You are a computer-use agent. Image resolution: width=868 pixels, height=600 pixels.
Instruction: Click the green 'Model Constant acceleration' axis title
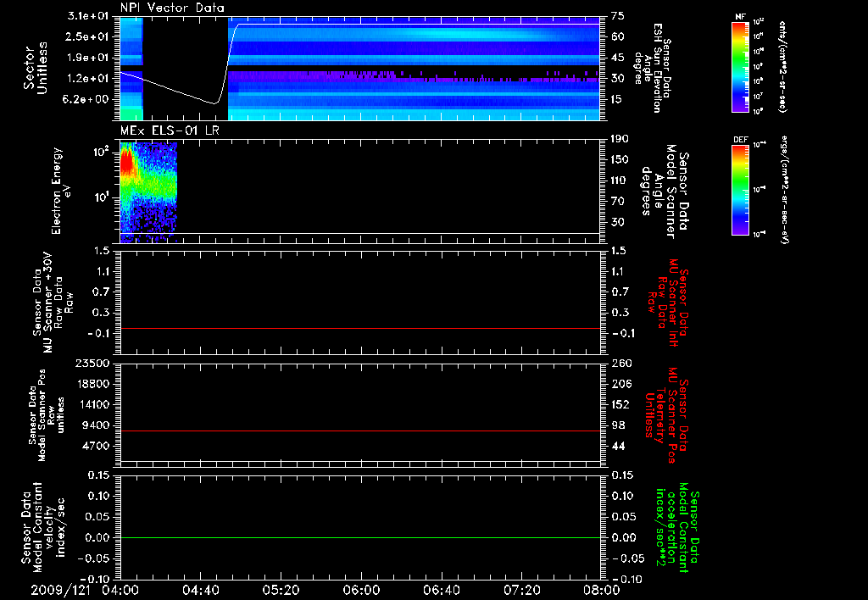coord(677,525)
